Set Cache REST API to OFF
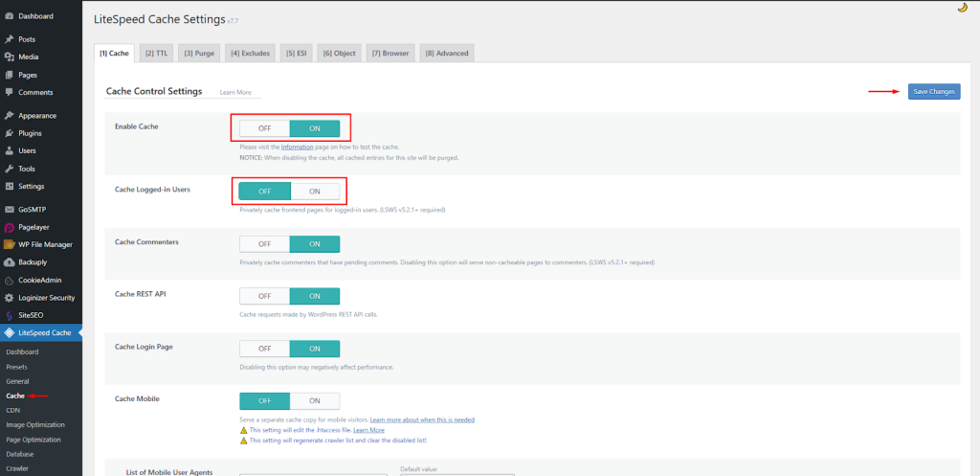The image size is (980, 476). 264,296
